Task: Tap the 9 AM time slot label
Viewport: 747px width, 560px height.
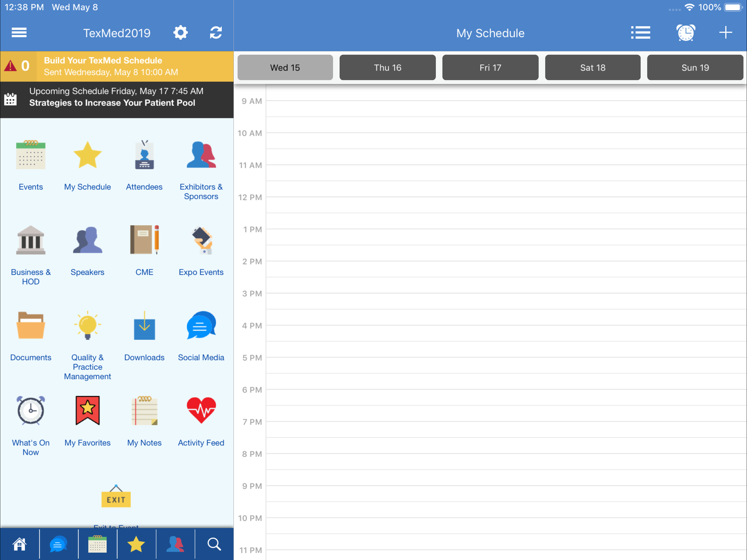Action: point(252,101)
